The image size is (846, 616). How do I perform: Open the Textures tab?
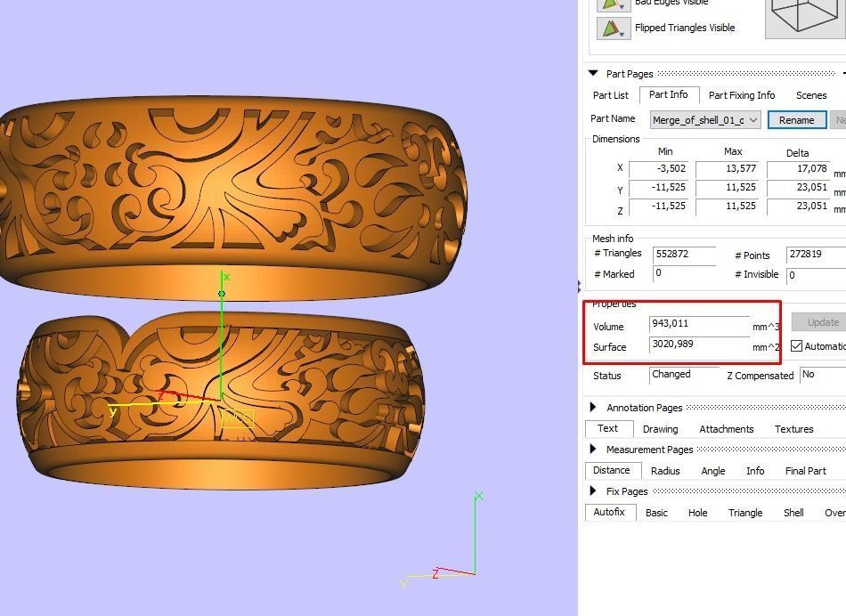click(793, 429)
